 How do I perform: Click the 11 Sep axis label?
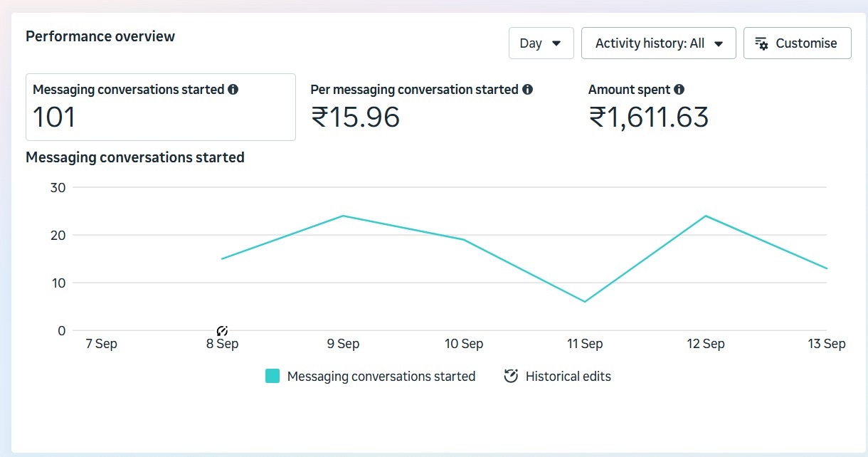585,344
